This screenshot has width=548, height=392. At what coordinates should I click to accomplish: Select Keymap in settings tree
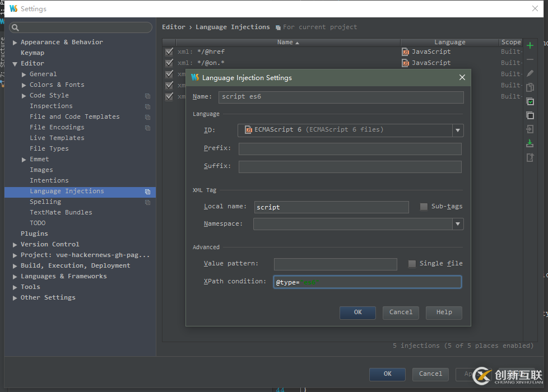[x=32, y=53]
